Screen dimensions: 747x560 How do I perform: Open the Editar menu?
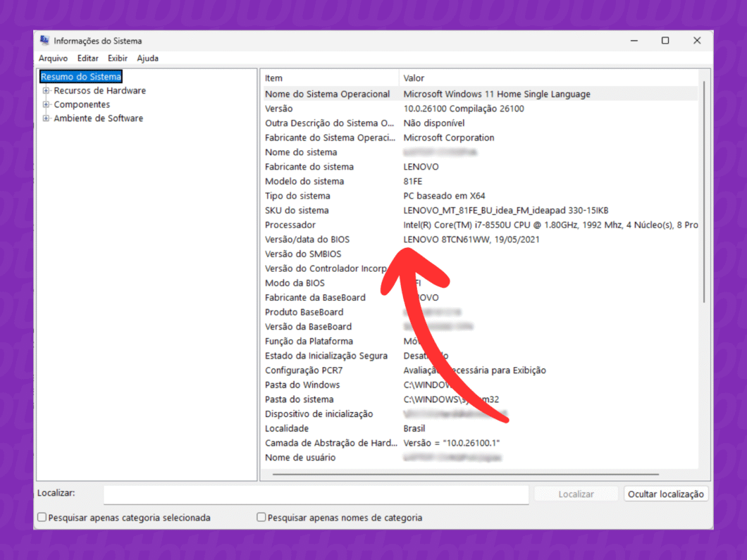(x=87, y=58)
